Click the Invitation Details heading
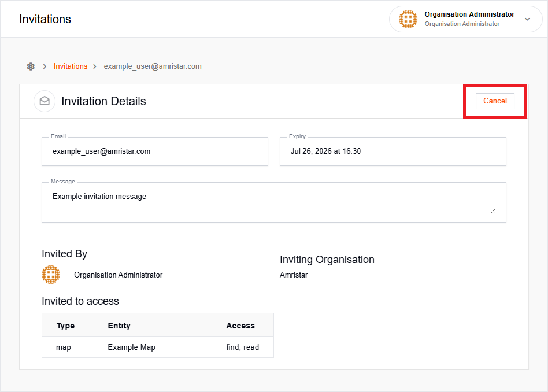The image size is (548, 392). pos(104,101)
